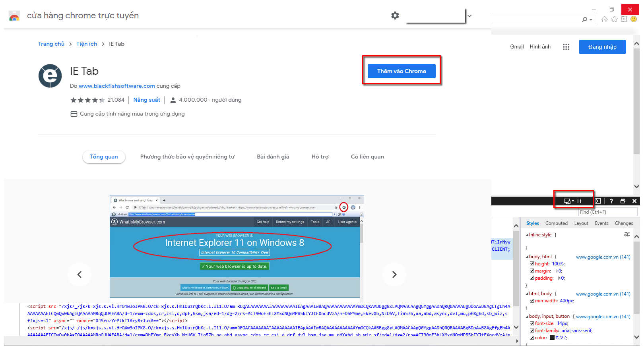
Task: Collapse the body, input, button rule
Action: [x=527, y=316]
